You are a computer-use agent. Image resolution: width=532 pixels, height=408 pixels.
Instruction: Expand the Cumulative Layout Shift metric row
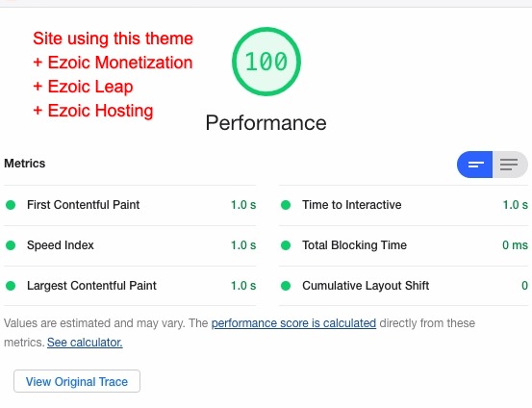(403, 286)
